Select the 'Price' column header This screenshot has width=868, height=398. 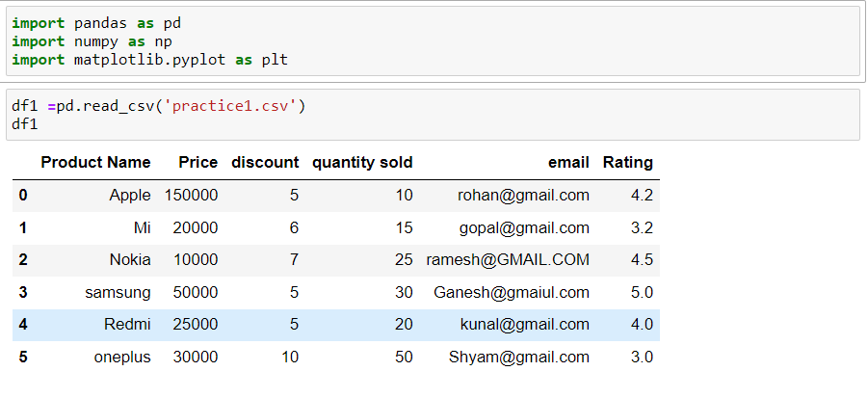coord(198,162)
